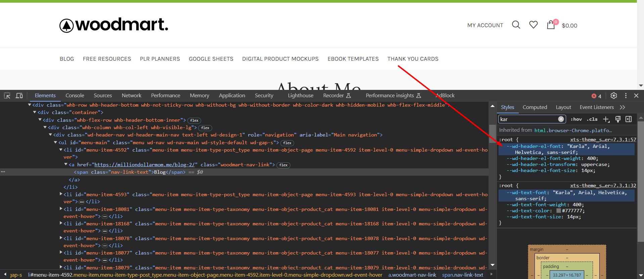The height and width of the screenshot is (279, 644).
Task: Click the ellipsis beside the selected span row
Action: click(3, 172)
